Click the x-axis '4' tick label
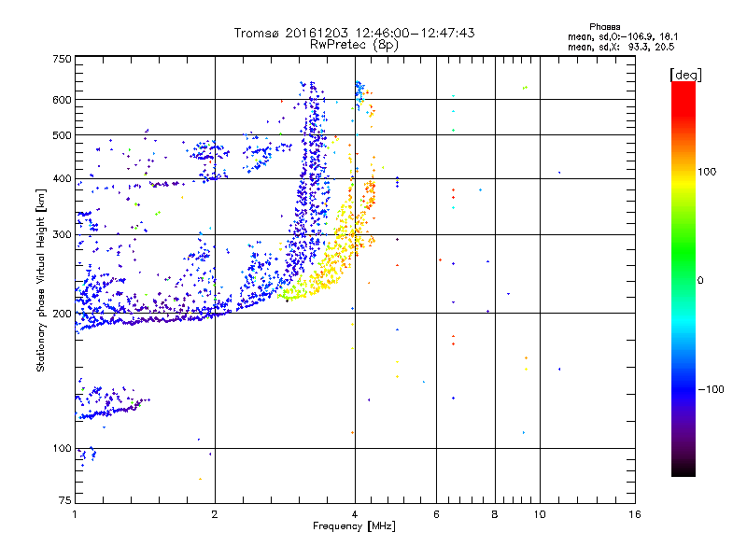 click(355, 514)
